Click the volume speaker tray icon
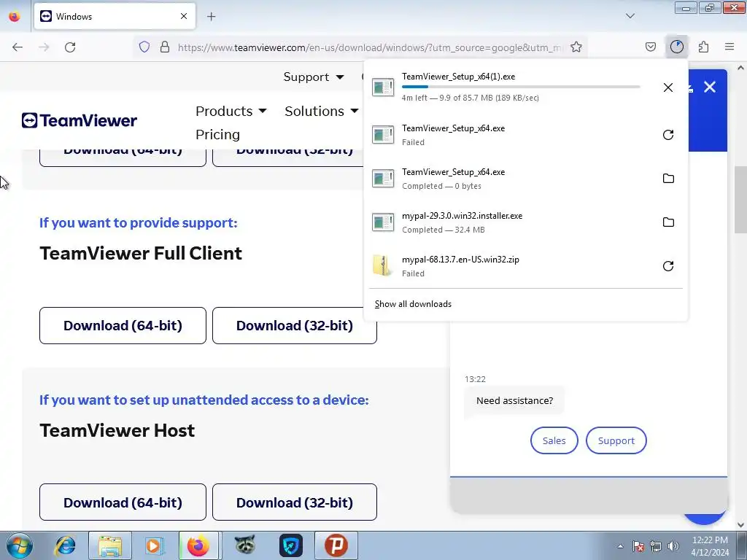The width and height of the screenshot is (747, 560). (673, 546)
